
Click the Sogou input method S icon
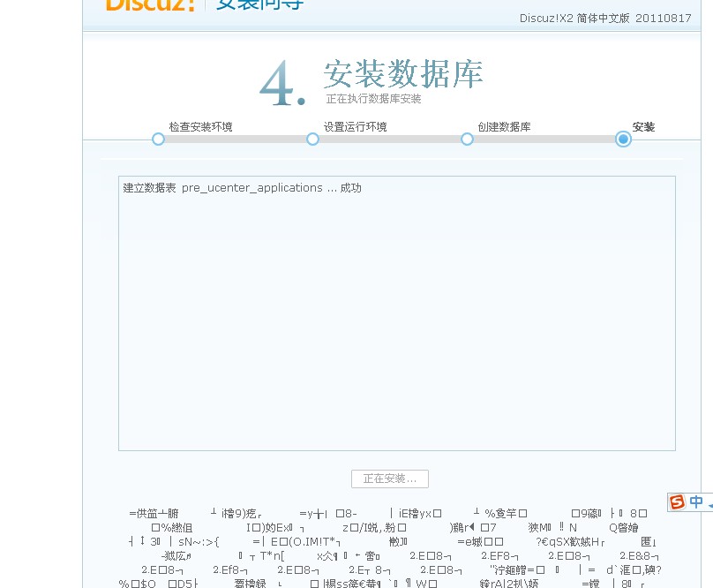(677, 501)
